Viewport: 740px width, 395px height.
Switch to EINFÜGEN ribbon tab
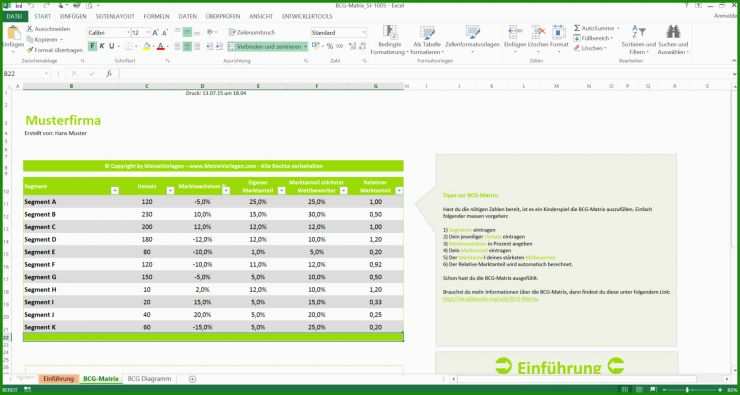tap(73, 16)
